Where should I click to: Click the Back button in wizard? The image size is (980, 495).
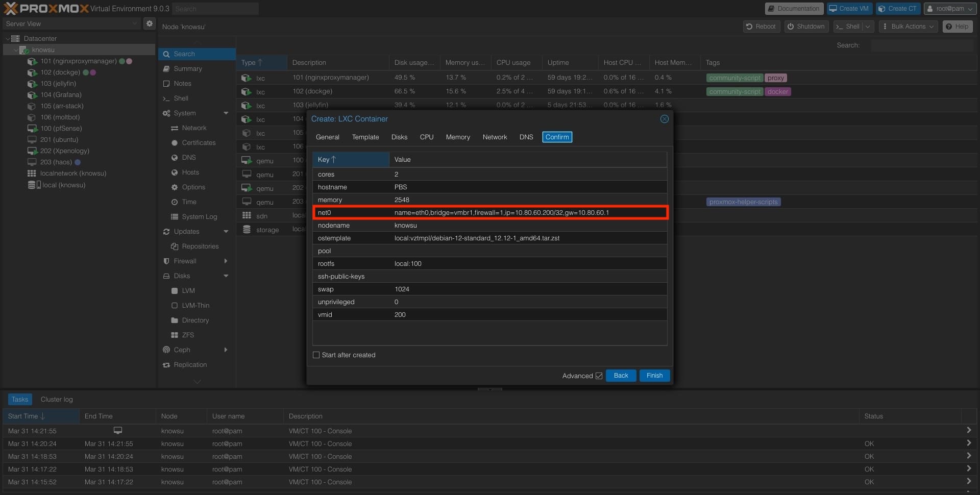tap(621, 376)
